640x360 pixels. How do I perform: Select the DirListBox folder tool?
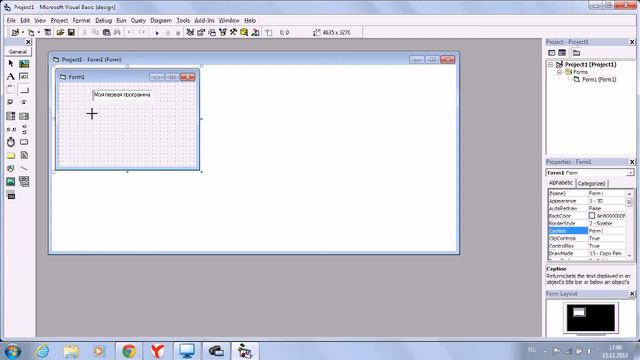11,155
